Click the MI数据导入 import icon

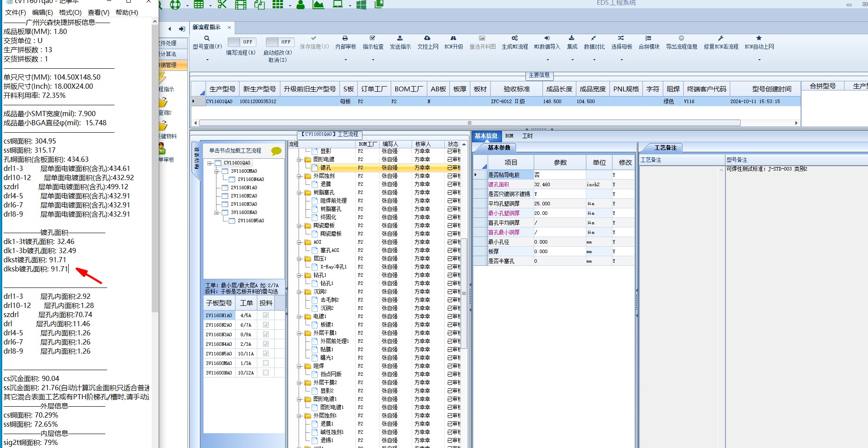[547, 38]
